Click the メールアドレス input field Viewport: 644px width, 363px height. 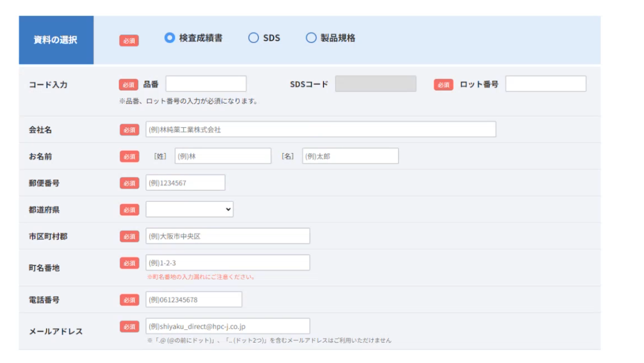click(227, 326)
